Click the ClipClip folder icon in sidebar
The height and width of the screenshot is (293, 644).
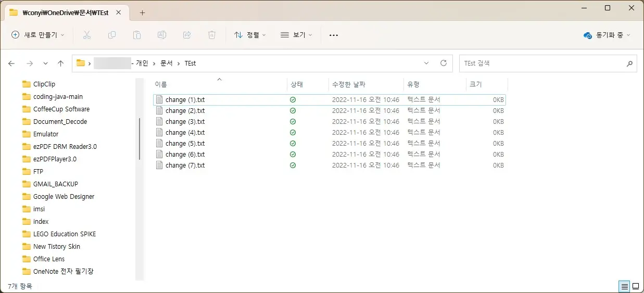click(x=27, y=84)
